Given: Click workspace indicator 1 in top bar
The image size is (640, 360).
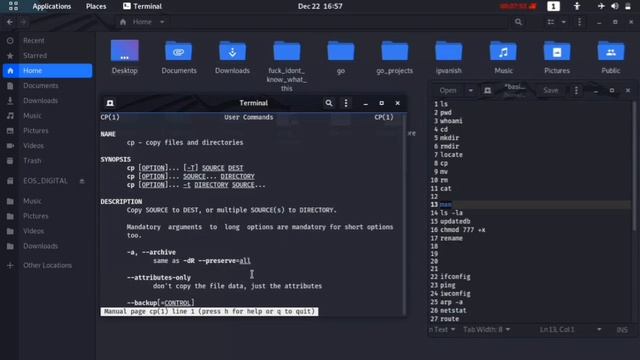Looking at the screenshot, I should pyautogui.click(x=553, y=6).
